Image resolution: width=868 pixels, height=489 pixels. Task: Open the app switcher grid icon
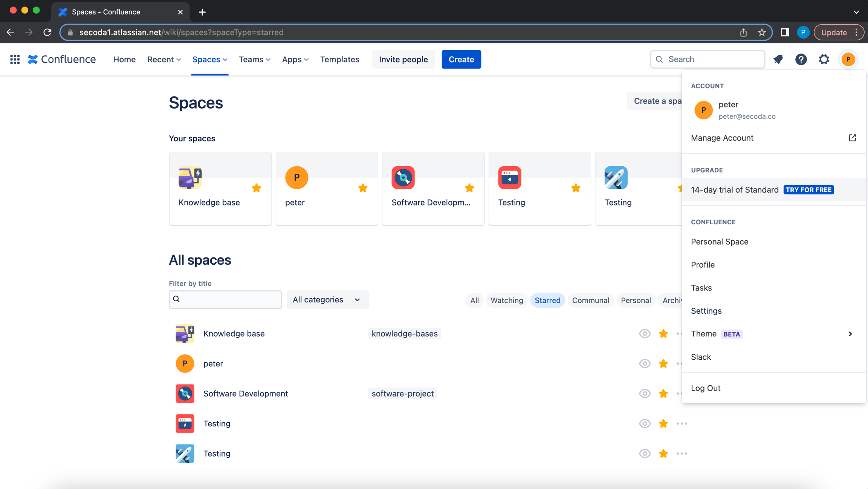point(15,59)
